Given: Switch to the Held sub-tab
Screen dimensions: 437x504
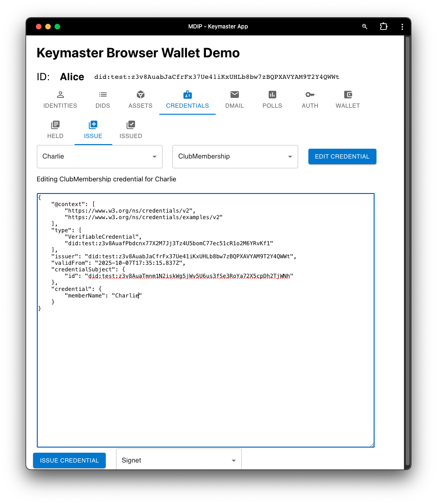Looking at the screenshot, I should coord(55,130).
